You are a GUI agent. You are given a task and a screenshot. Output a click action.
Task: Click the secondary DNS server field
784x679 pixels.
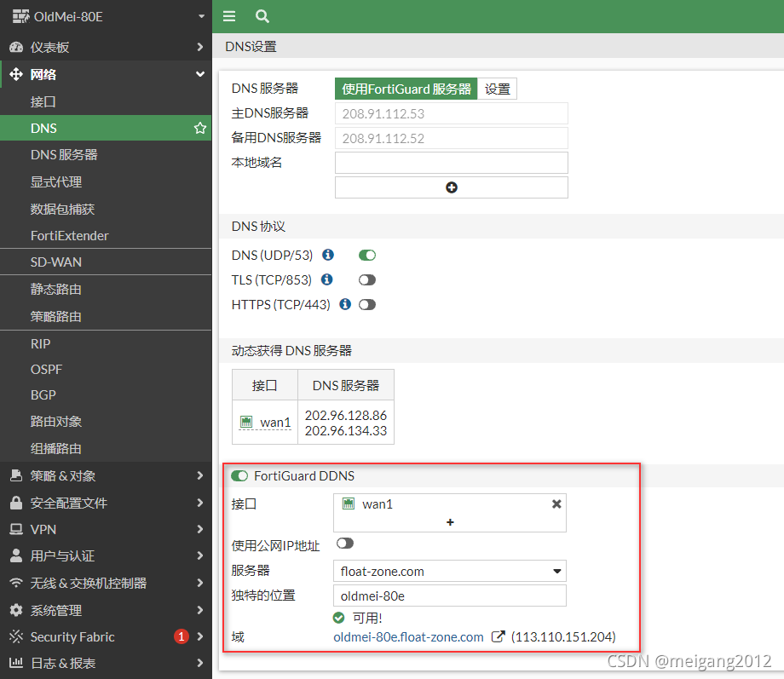tap(452, 138)
